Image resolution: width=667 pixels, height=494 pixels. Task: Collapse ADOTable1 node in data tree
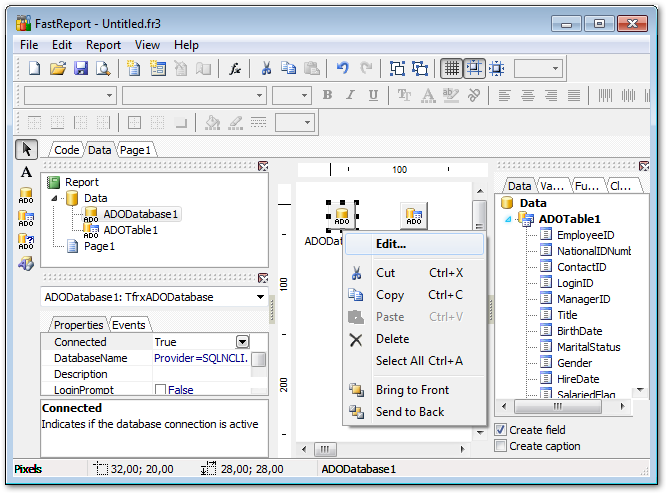tap(508, 219)
